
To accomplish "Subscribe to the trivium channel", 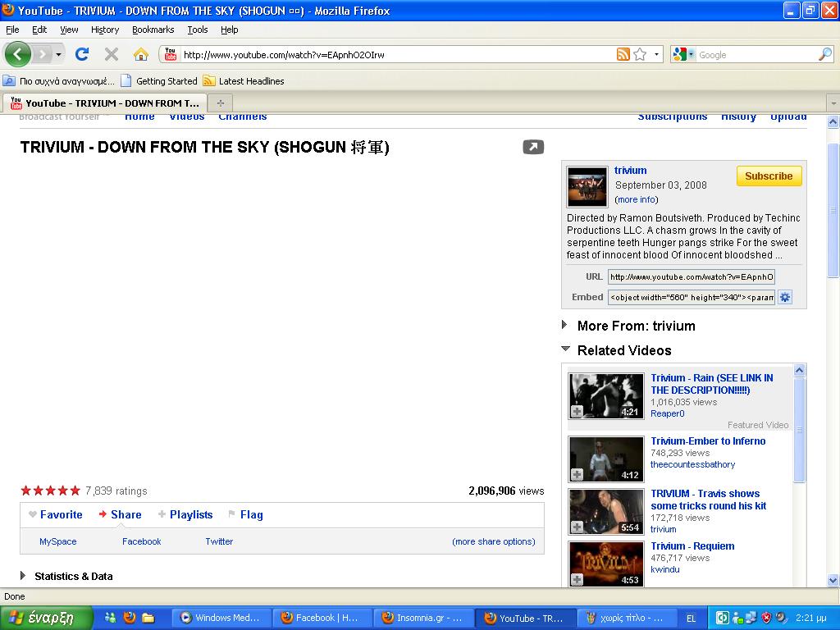I will [x=769, y=176].
